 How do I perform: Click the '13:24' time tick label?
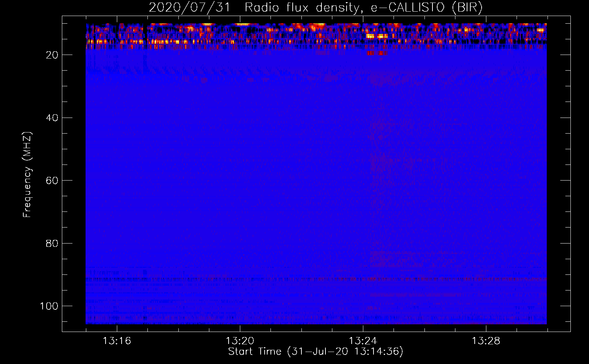[x=363, y=341]
